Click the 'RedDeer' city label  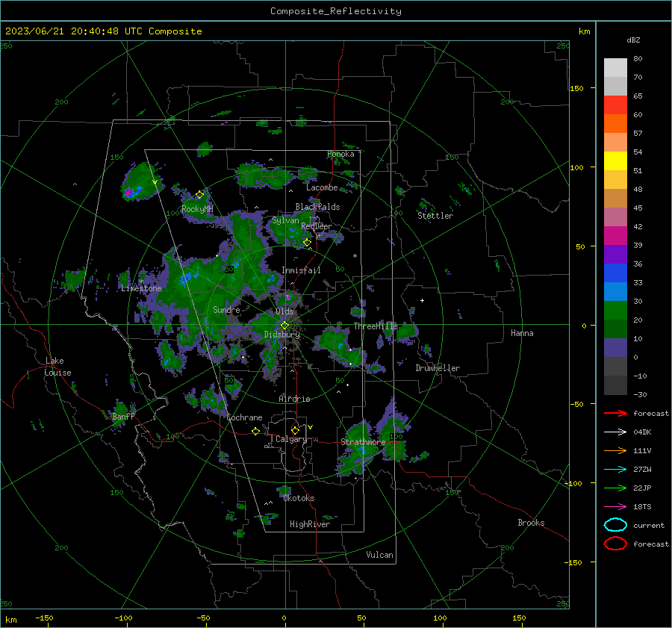pyautogui.click(x=317, y=226)
